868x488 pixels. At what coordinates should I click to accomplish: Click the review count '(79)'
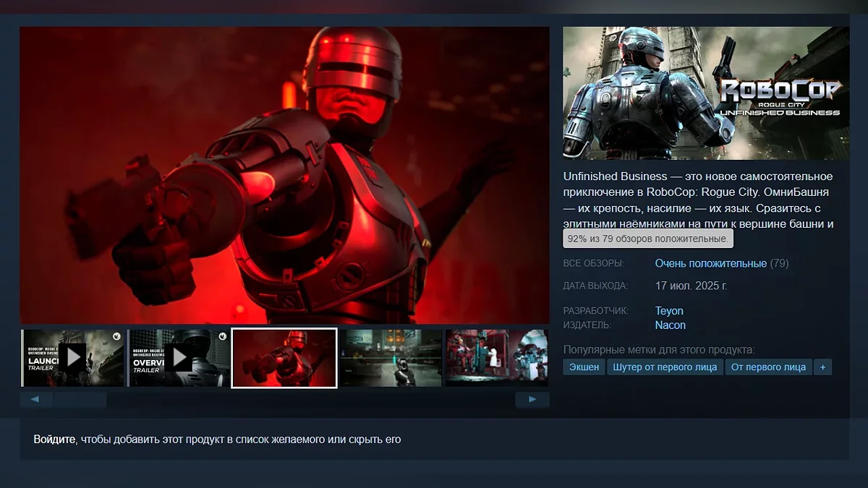(x=779, y=263)
